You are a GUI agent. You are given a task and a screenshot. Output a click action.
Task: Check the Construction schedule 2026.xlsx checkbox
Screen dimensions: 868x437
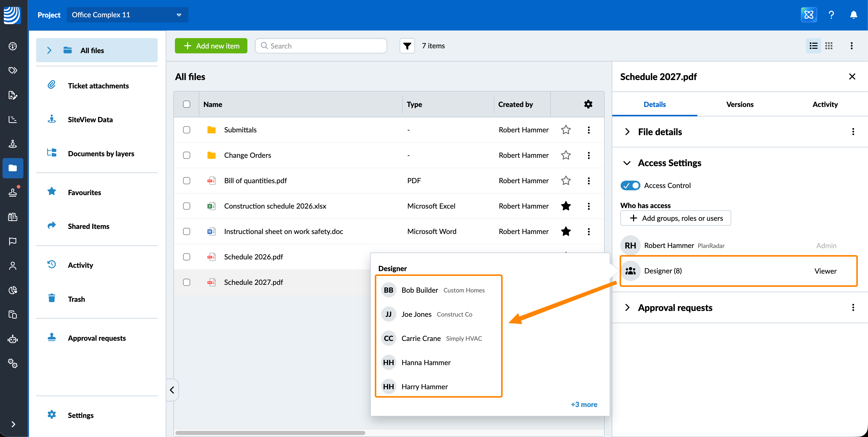click(187, 206)
